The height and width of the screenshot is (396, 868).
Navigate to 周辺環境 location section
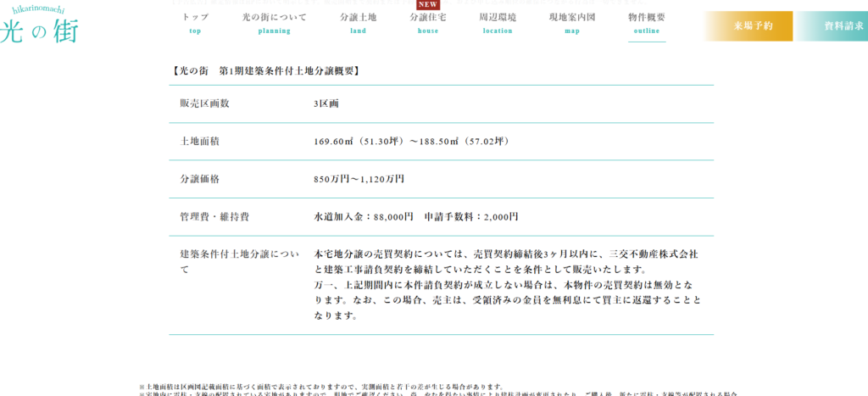498,23
